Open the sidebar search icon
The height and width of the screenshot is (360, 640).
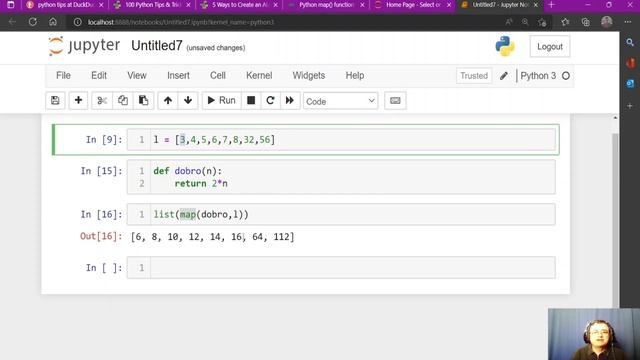click(x=630, y=42)
